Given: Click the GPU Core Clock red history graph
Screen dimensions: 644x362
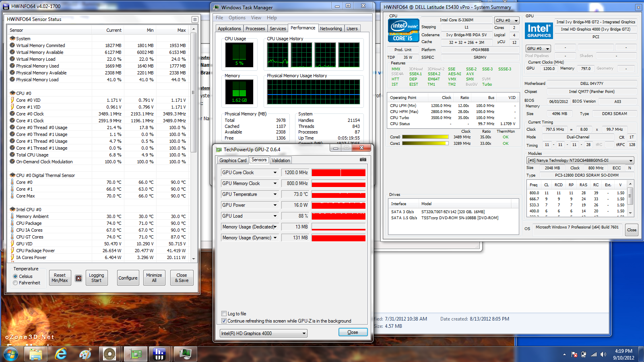Looking at the screenshot, I should tap(339, 173).
